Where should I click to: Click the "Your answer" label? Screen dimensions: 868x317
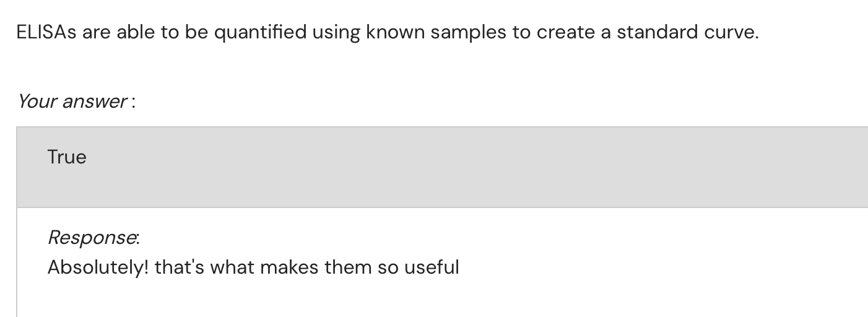point(72,101)
